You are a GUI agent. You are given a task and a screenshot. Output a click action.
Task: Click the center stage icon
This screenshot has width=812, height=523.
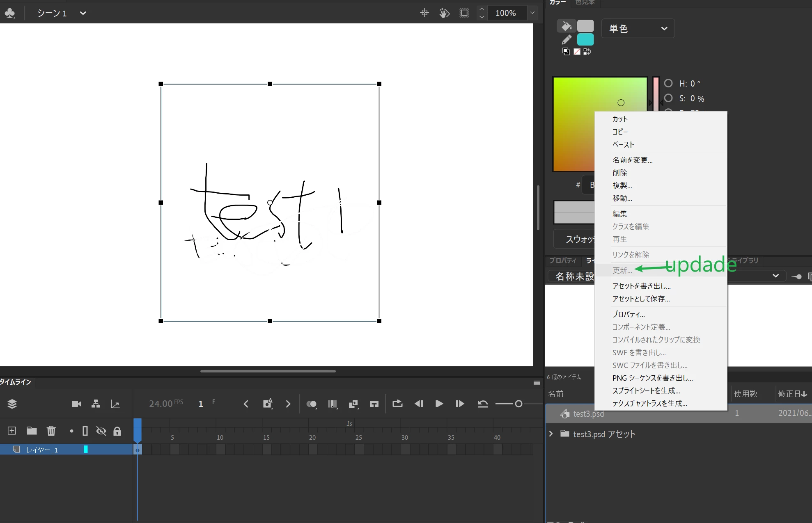[x=424, y=13]
